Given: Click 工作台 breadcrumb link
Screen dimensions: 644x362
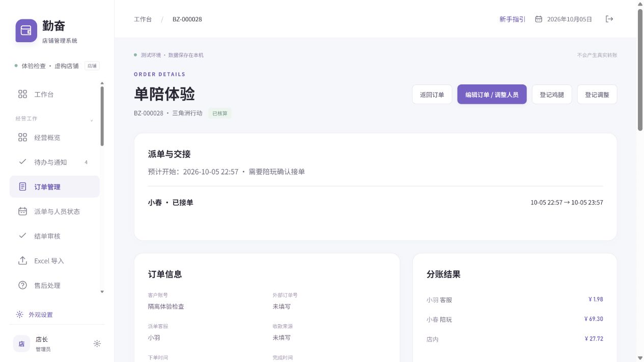Looking at the screenshot, I should [143, 19].
